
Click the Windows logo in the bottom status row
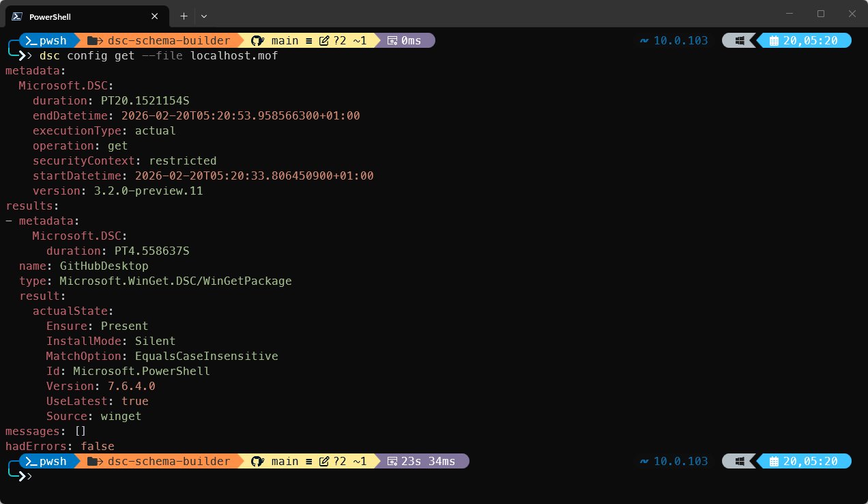pos(739,461)
